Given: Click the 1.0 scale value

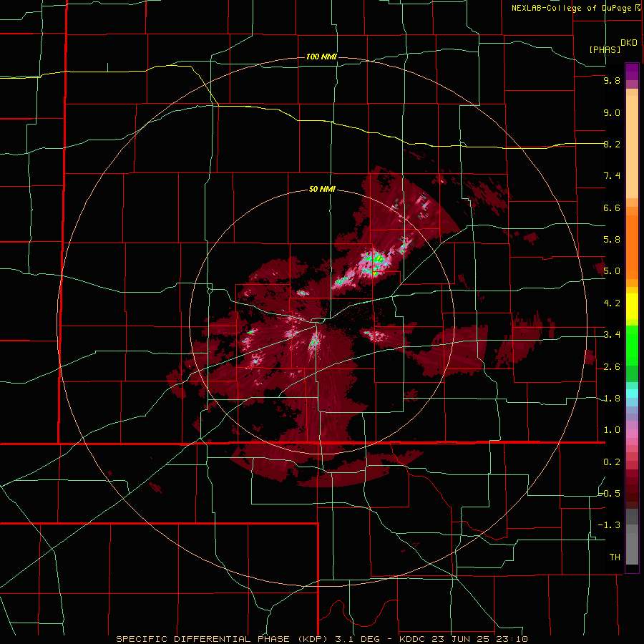Looking at the screenshot, I should pyautogui.click(x=612, y=430).
